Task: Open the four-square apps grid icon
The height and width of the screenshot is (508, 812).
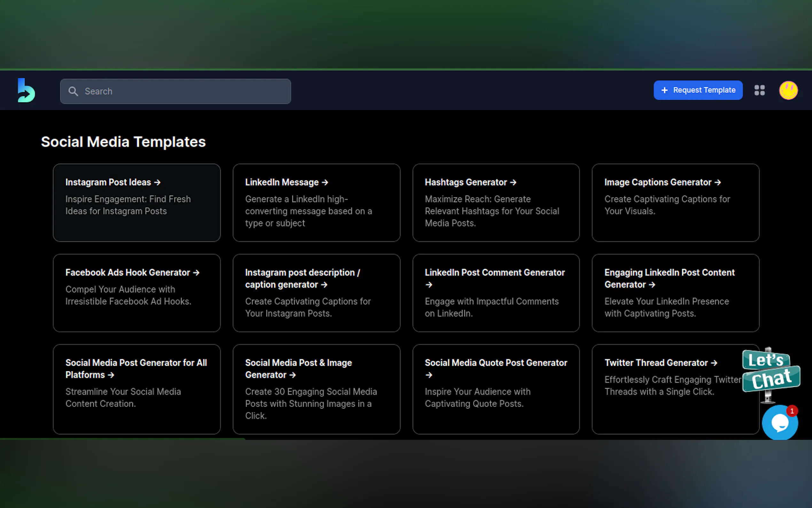Action: tap(759, 91)
